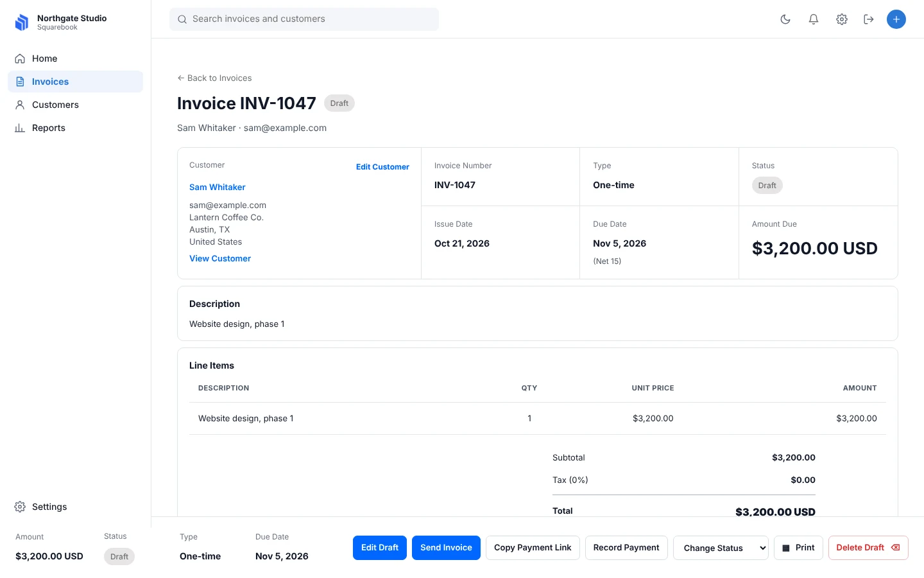Image resolution: width=924 pixels, height=578 pixels.
Task: Click the $3,200.00 unit price cell
Action: (x=653, y=419)
